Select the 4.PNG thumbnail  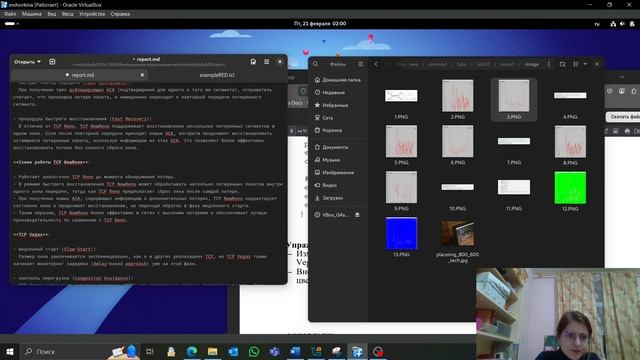point(570,96)
